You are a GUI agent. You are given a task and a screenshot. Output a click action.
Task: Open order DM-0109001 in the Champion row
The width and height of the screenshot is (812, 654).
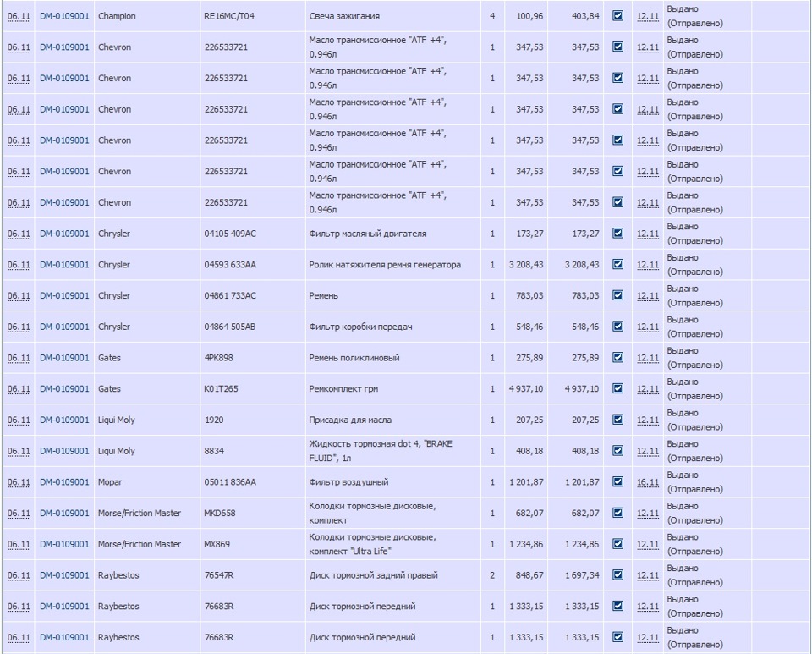(x=64, y=16)
